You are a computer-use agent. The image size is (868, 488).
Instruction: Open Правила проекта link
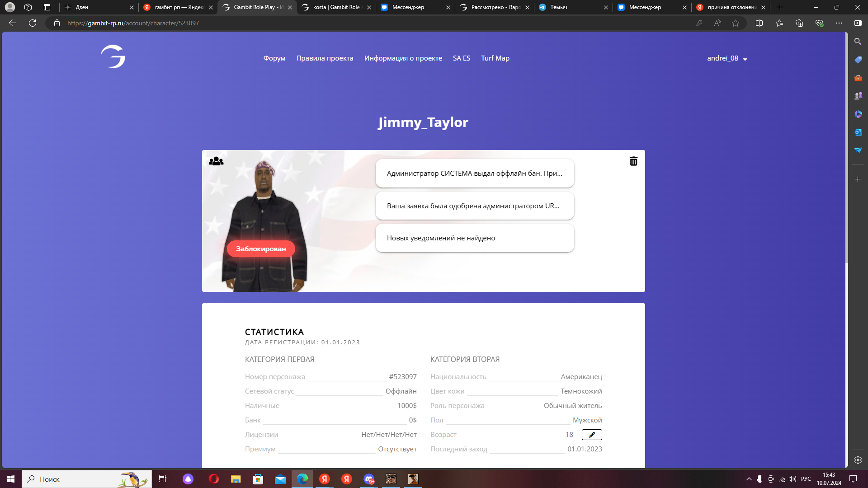pos(325,58)
